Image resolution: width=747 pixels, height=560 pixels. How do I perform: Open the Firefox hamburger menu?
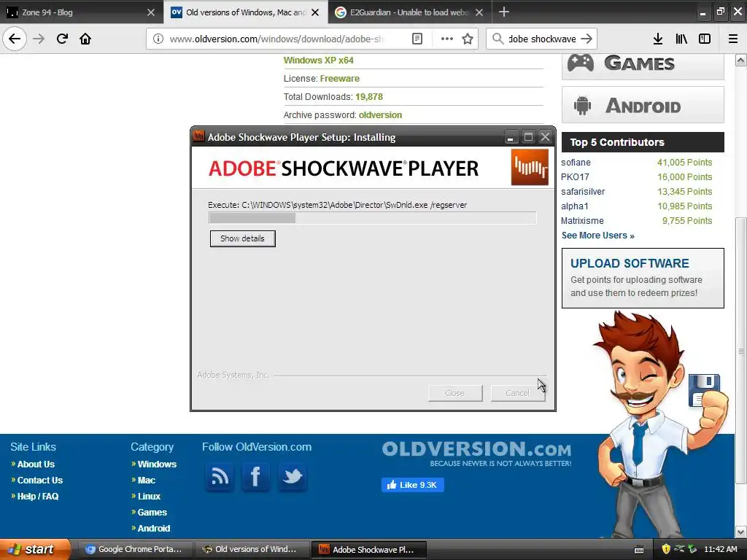733,39
